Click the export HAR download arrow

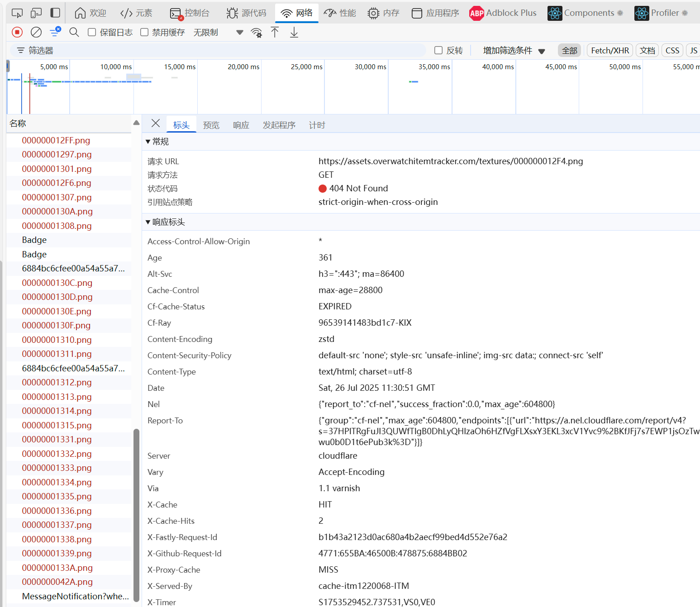point(294,32)
